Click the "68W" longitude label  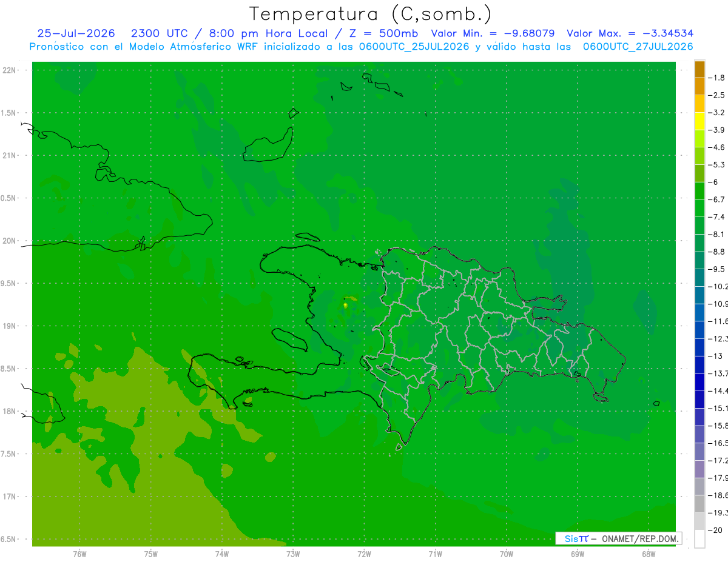[x=648, y=554]
